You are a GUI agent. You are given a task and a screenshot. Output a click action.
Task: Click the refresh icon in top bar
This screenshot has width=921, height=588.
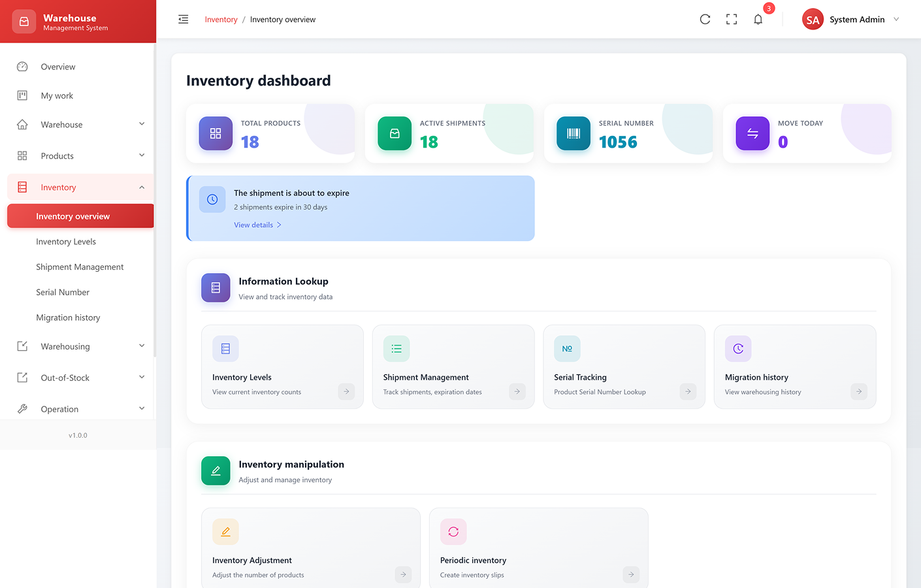pyautogui.click(x=705, y=20)
